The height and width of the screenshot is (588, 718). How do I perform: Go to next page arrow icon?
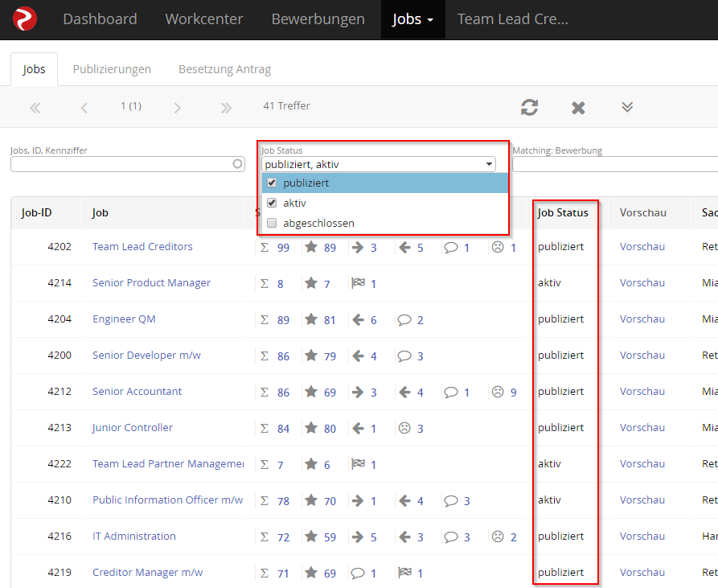point(178,108)
